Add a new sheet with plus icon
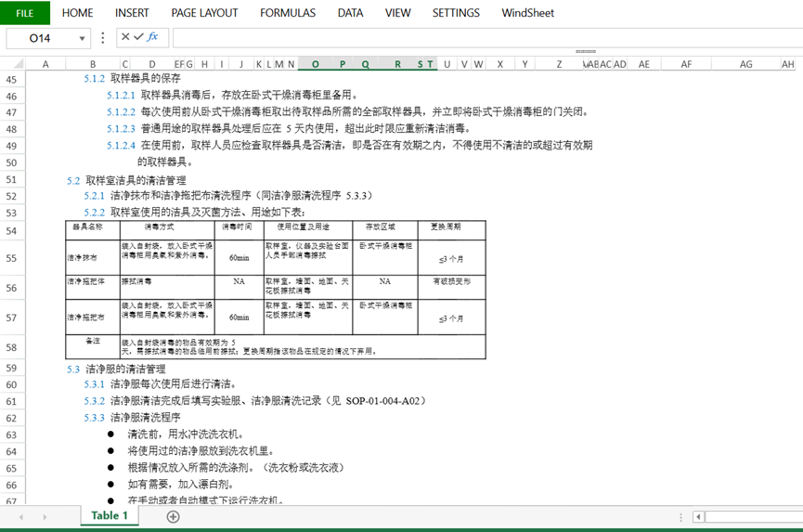This screenshot has height=532, width=803. point(173,516)
